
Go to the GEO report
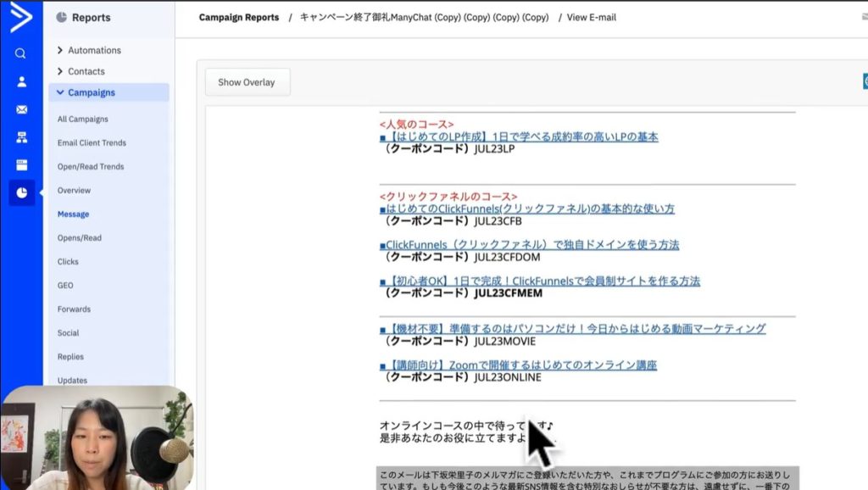[x=65, y=286]
